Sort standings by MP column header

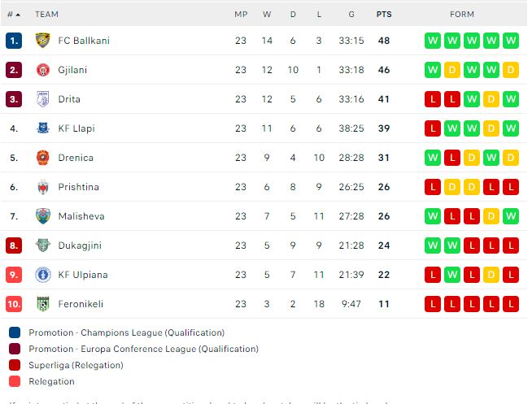(x=241, y=15)
